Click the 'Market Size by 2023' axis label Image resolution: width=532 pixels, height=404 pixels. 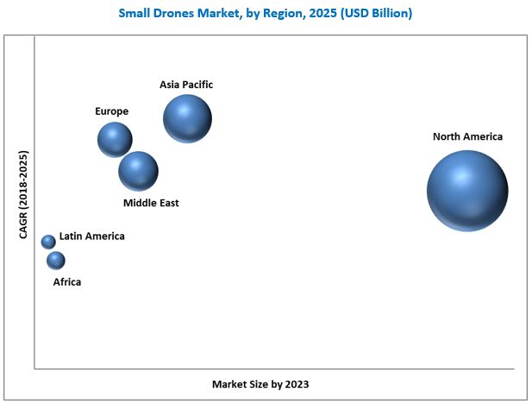click(x=260, y=383)
